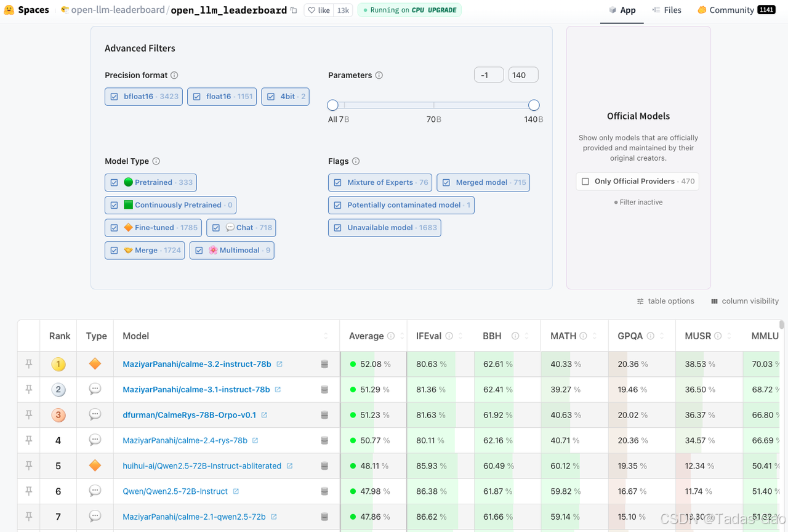Sort the BBH column using its arrows
788x532 pixels.
(528, 336)
